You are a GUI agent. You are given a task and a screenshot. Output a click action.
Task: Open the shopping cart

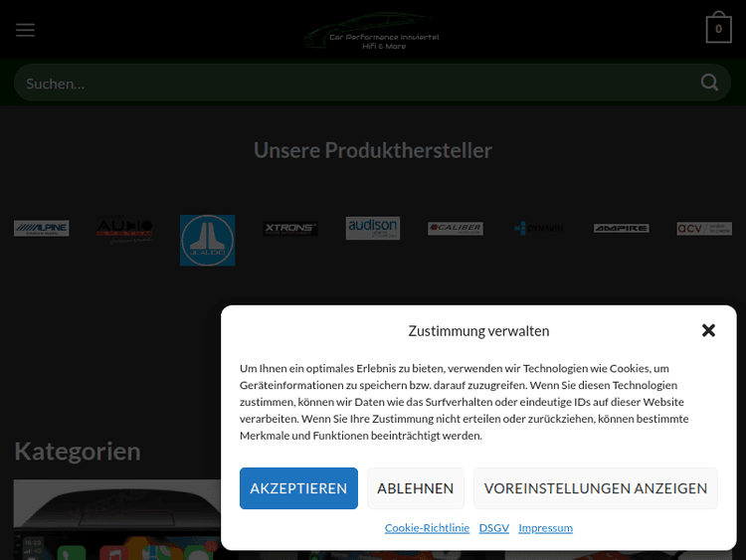point(718,30)
